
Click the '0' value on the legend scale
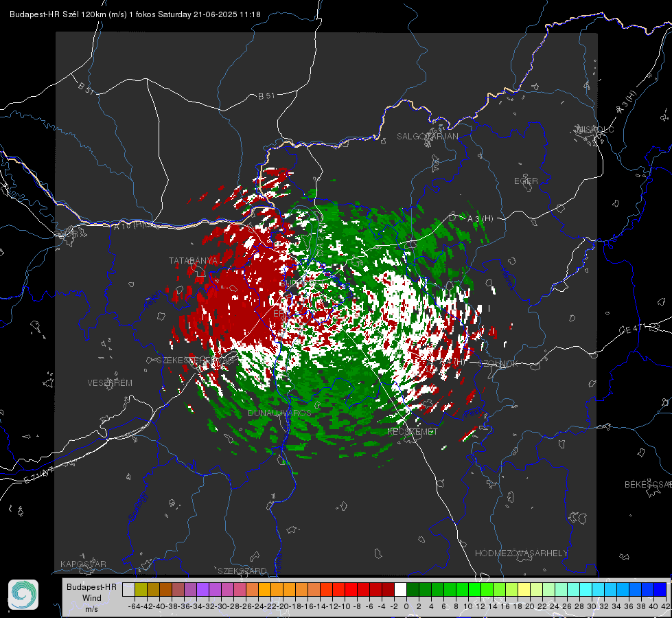406,606
